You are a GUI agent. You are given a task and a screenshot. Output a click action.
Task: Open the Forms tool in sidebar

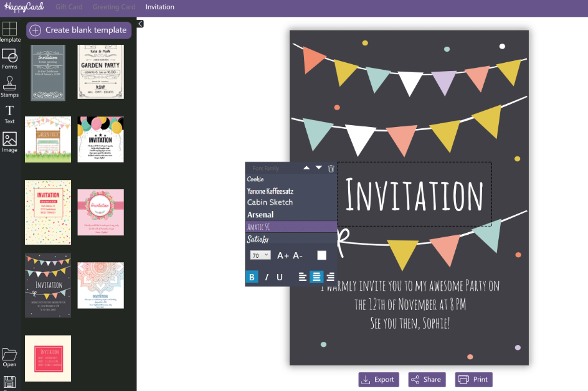point(9,59)
